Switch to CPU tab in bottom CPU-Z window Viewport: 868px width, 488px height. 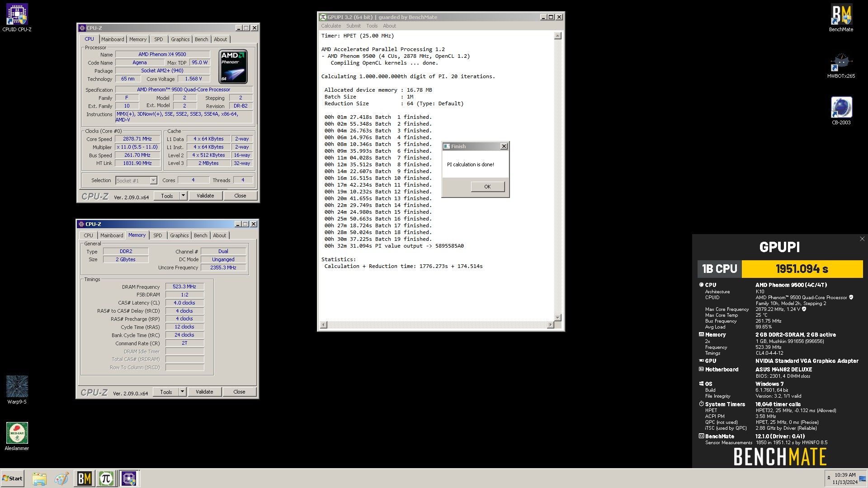tap(89, 235)
